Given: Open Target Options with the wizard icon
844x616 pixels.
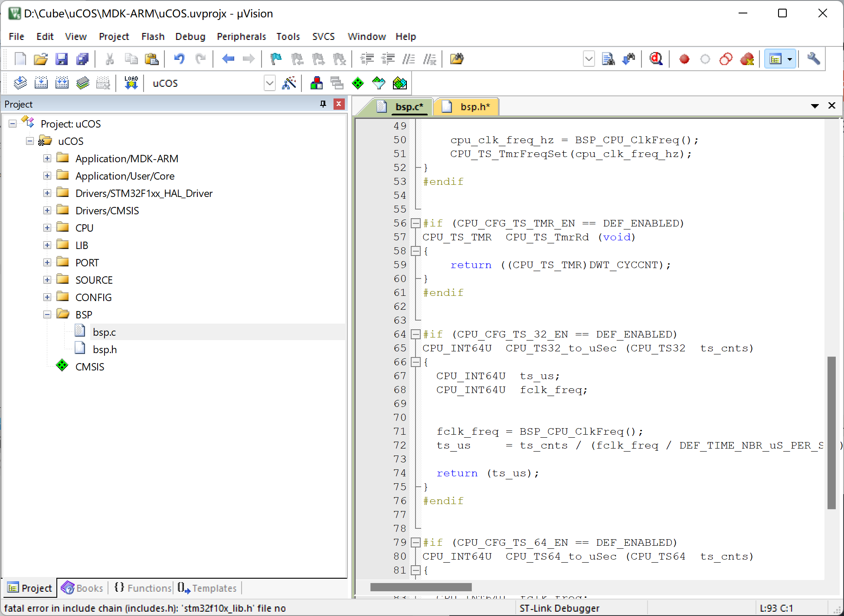Looking at the screenshot, I should click(x=290, y=83).
